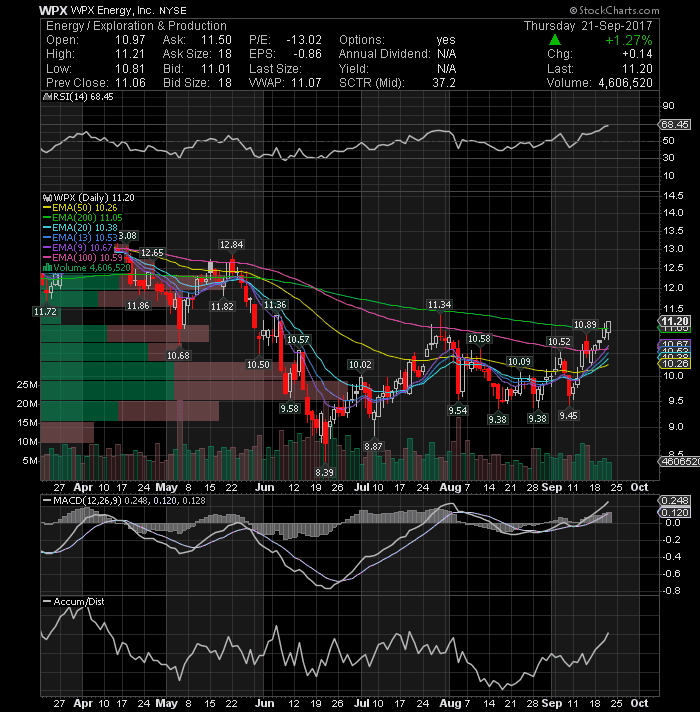
Task: Click the 4606520 volume axis tag
Action: tap(679, 462)
